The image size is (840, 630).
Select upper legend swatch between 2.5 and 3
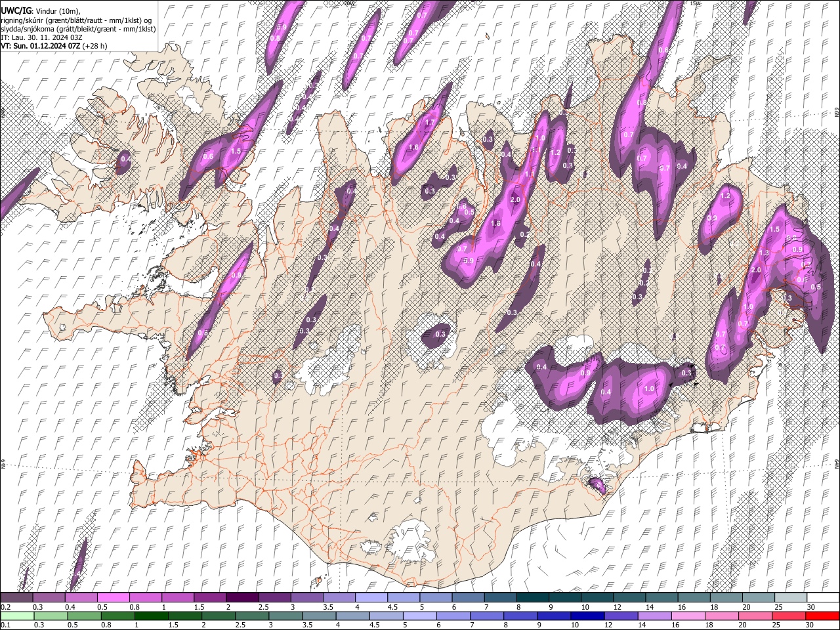274,598
